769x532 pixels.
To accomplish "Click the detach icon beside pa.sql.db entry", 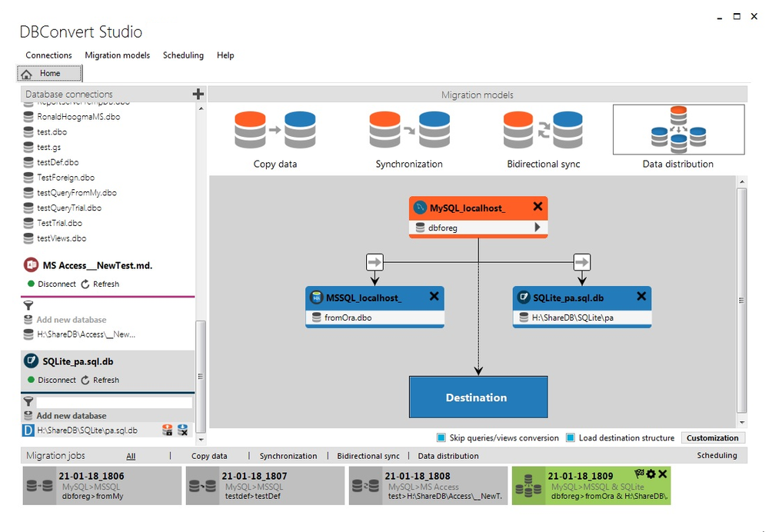I will tap(182, 430).
